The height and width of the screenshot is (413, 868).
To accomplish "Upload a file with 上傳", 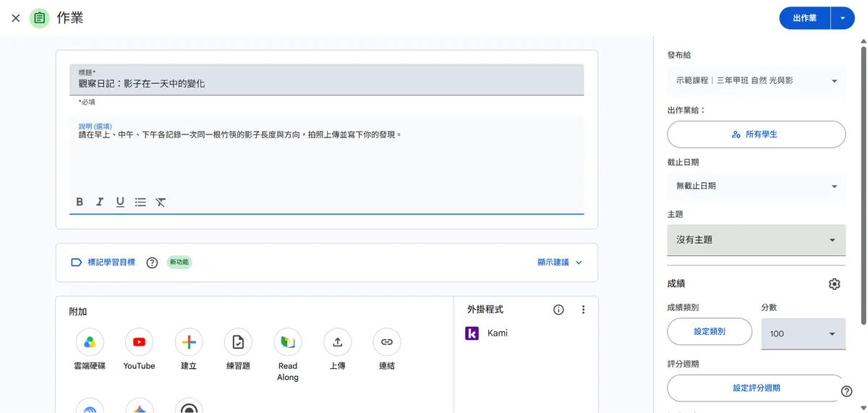I will pyautogui.click(x=337, y=342).
